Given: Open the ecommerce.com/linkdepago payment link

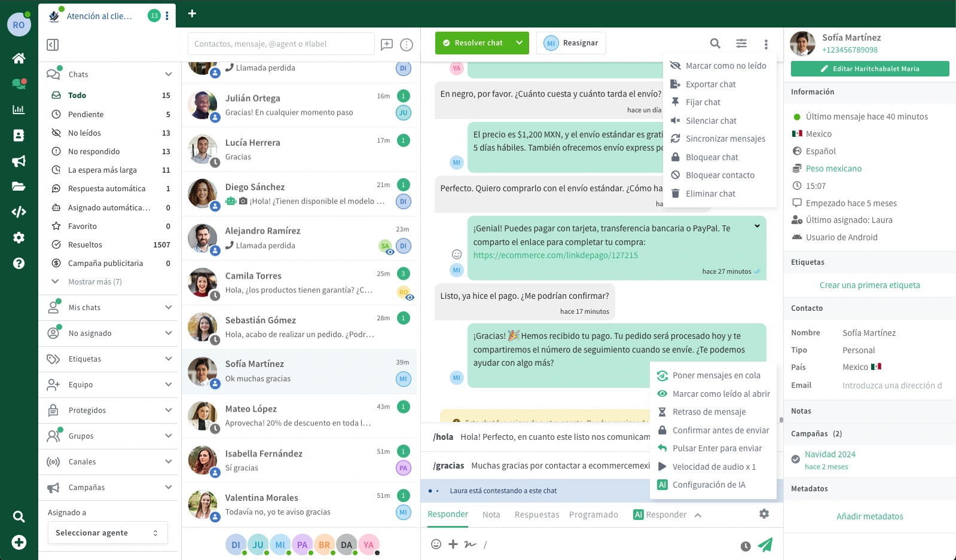Looking at the screenshot, I should tap(555, 255).
